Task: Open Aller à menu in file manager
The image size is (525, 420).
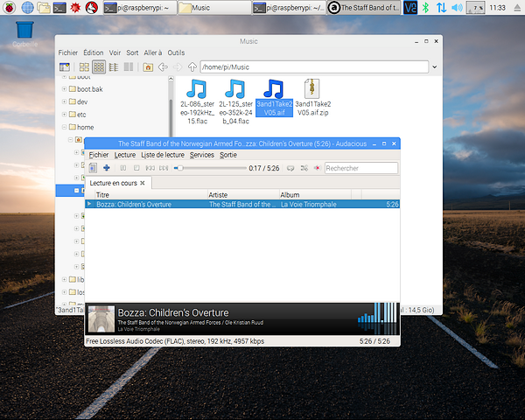Action: click(152, 52)
